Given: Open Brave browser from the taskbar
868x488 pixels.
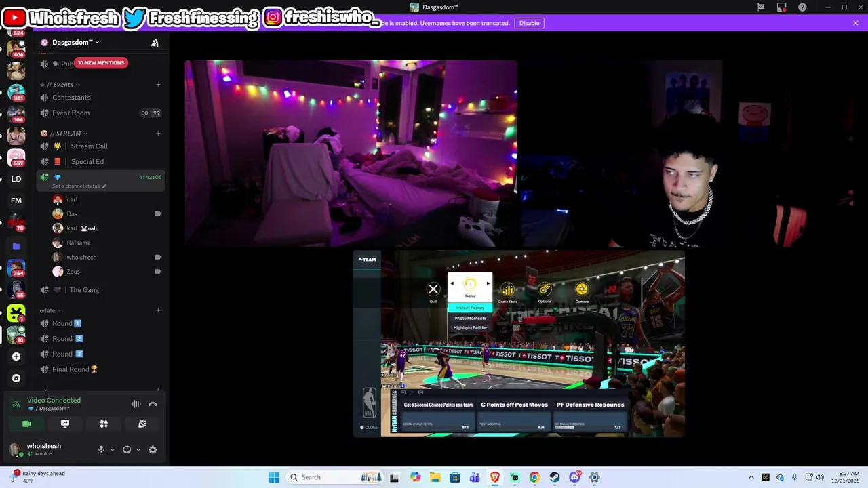Looking at the screenshot, I should 495,477.
